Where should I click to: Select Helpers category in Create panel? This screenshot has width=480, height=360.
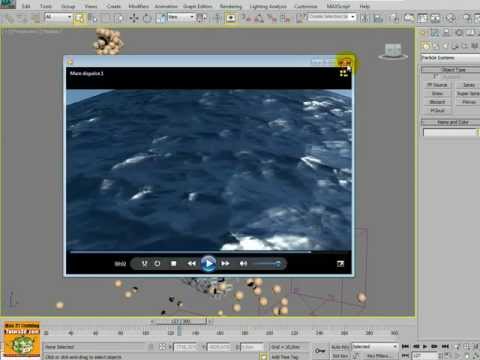tap(465, 46)
